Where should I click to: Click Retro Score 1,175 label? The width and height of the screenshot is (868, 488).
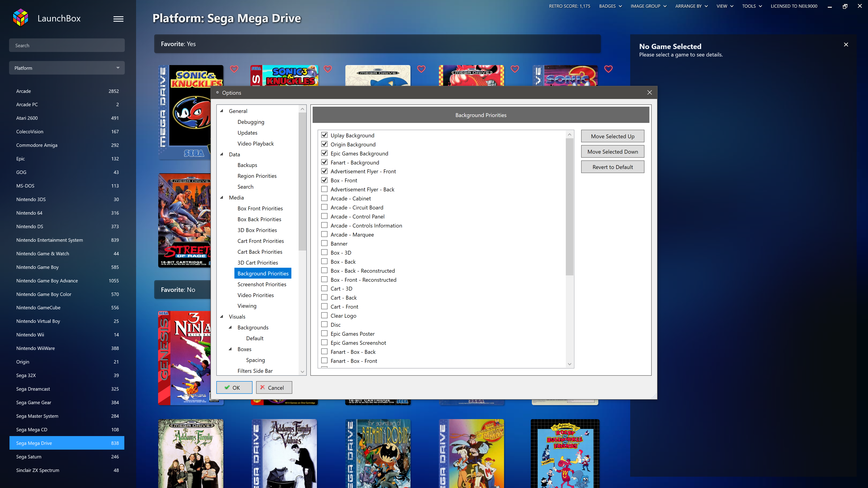click(x=569, y=6)
